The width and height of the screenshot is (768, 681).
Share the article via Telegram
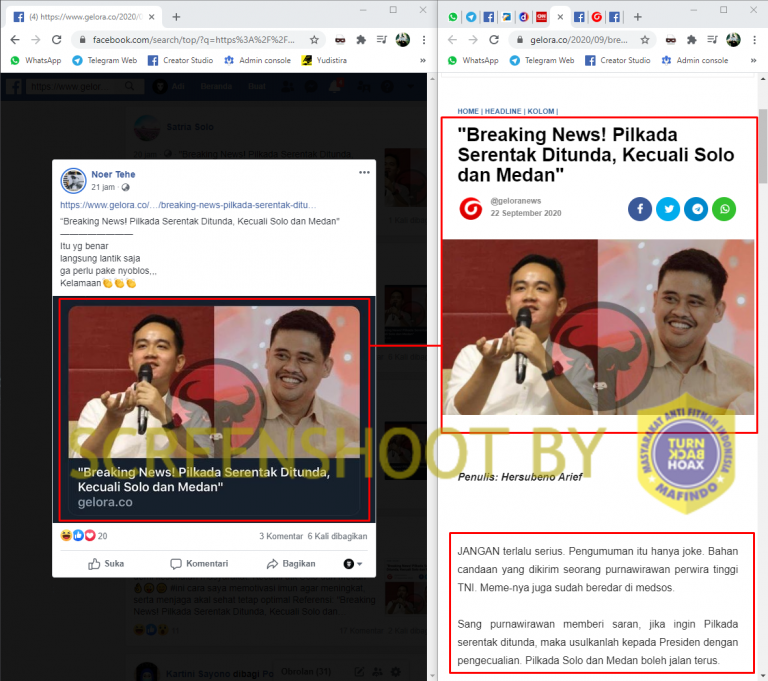click(x=696, y=209)
